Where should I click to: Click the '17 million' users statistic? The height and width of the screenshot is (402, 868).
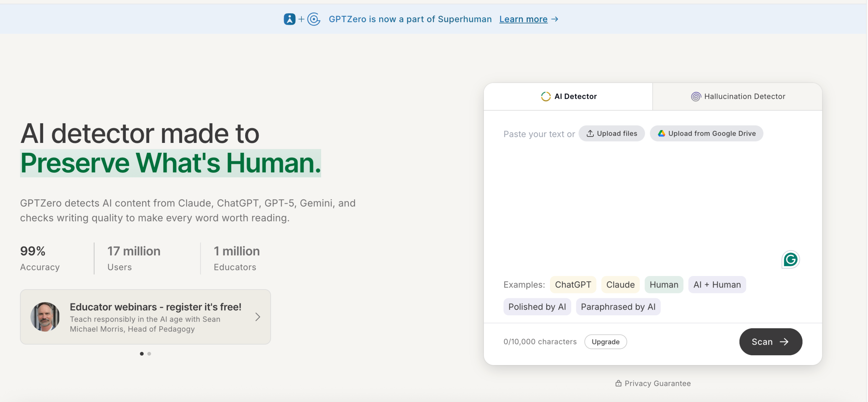pos(134,251)
